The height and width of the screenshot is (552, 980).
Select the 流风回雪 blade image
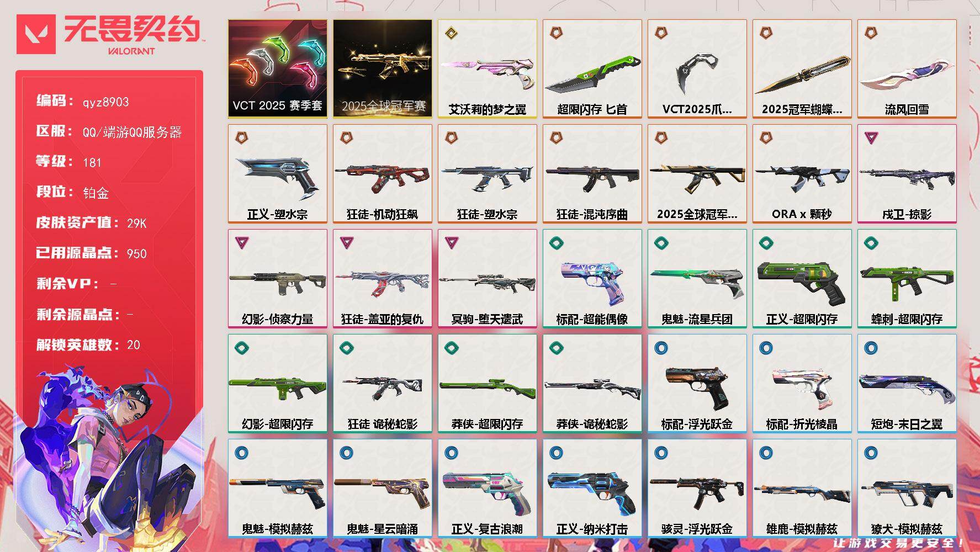907,76
